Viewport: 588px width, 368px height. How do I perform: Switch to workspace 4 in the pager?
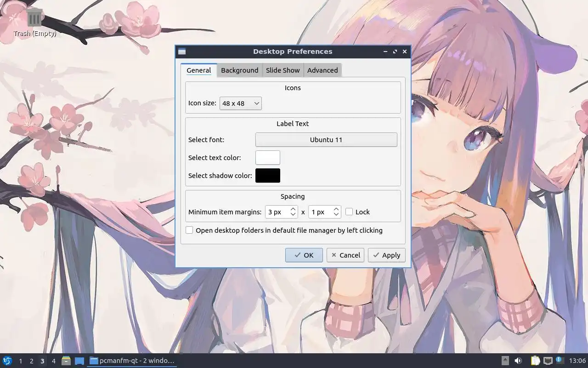(53, 361)
